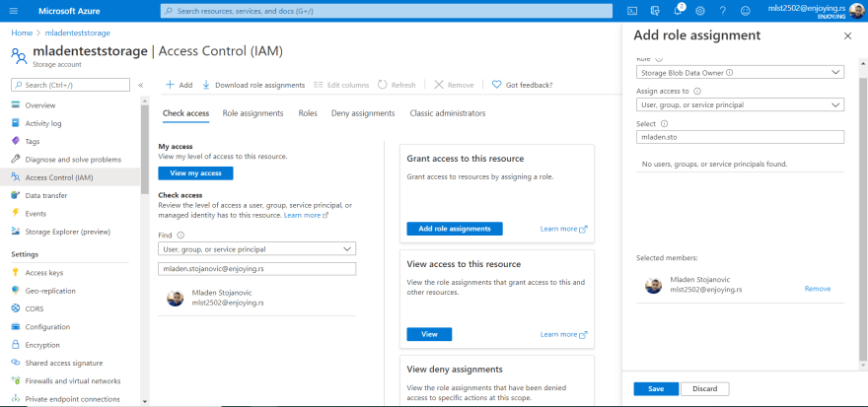
Task: Click Learn more in Grant access card
Action: pyautogui.click(x=563, y=229)
